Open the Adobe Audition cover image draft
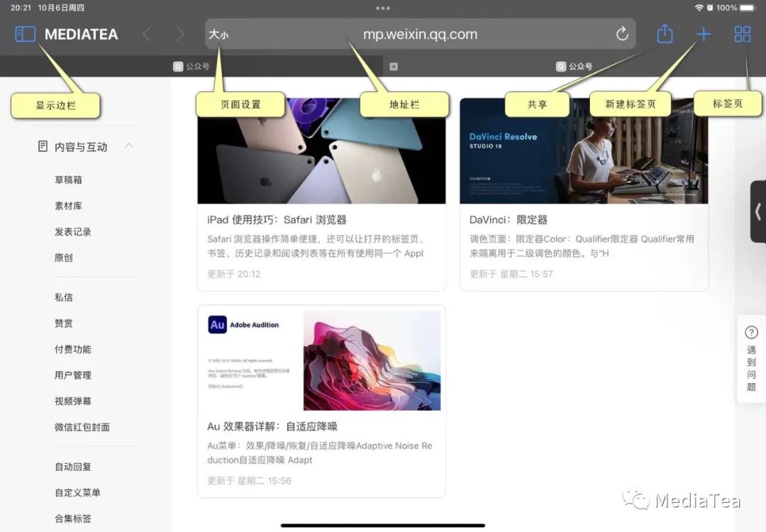 point(321,360)
